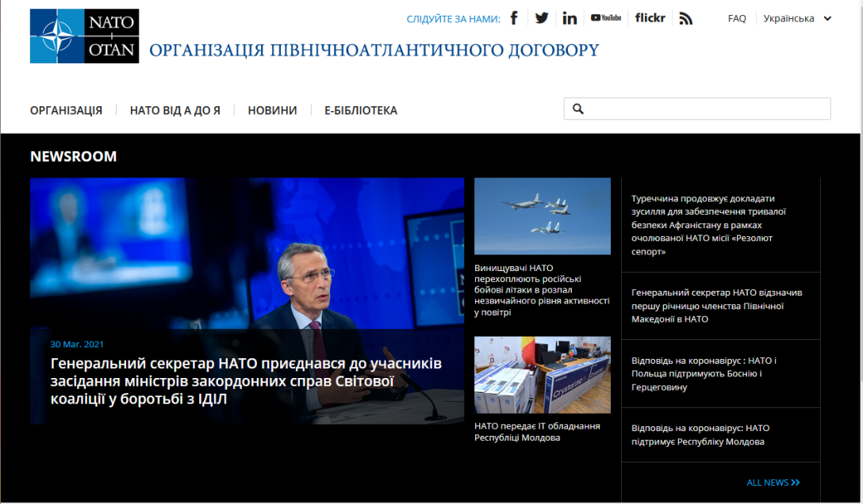Open the YouTube channel icon

606,18
